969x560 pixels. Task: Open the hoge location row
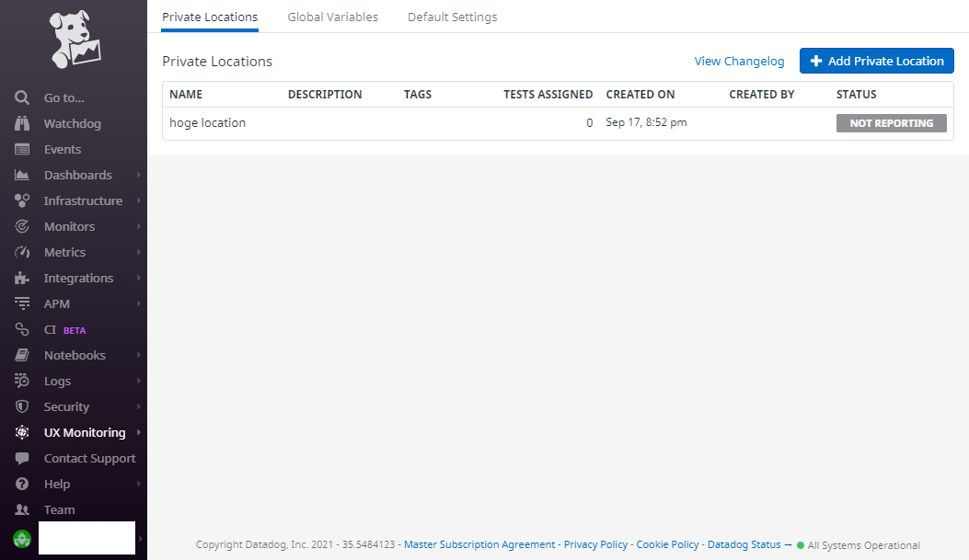pyautogui.click(x=558, y=123)
